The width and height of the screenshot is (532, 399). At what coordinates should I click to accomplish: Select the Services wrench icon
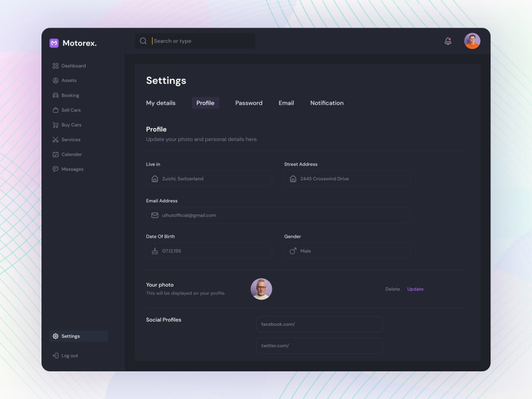(55, 139)
